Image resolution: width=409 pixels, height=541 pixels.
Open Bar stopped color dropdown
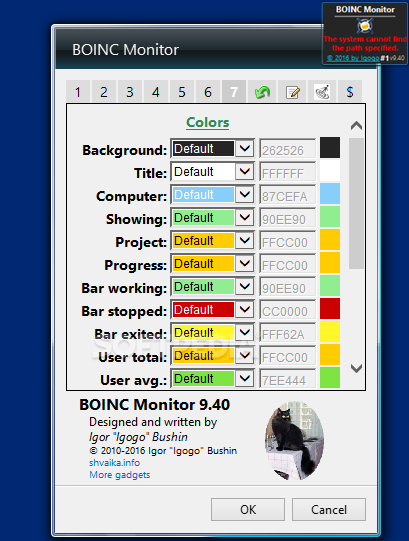tap(213, 309)
